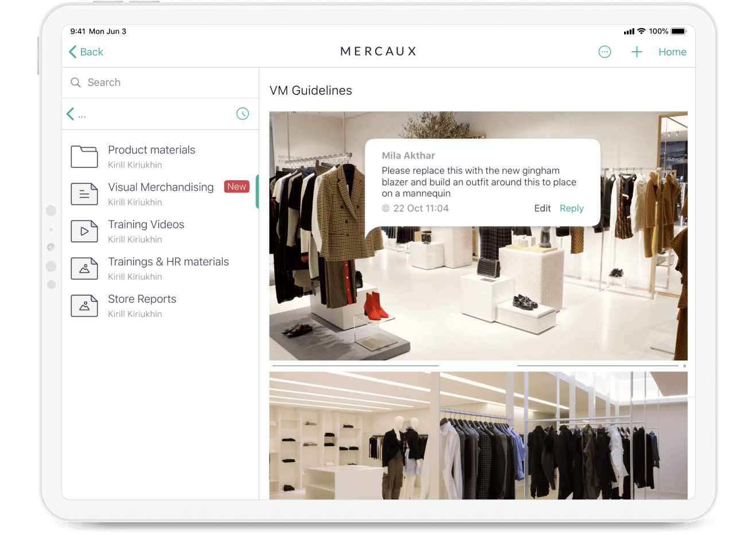The image size is (756, 535).
Task: Go to Home
Action: pyautogui.click(x=672, y=52)
